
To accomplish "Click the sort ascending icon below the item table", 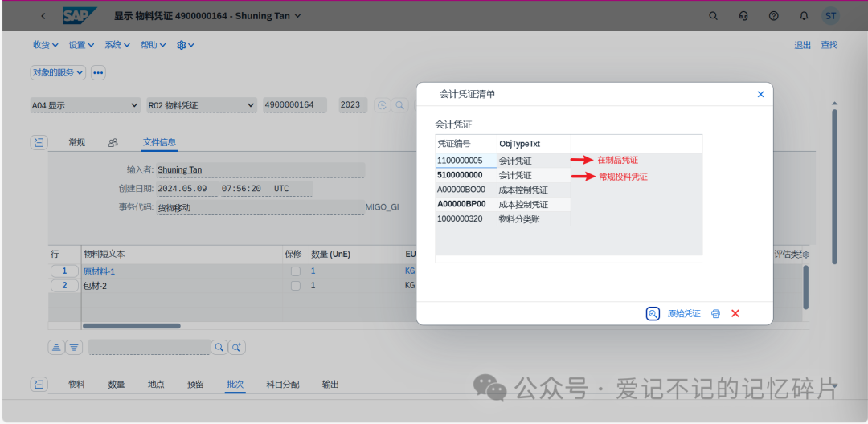I will coord(56,347).
